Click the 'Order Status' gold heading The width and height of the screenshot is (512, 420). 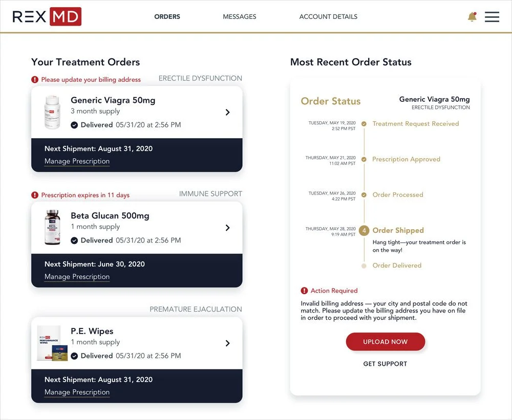(x=330, y=101)
